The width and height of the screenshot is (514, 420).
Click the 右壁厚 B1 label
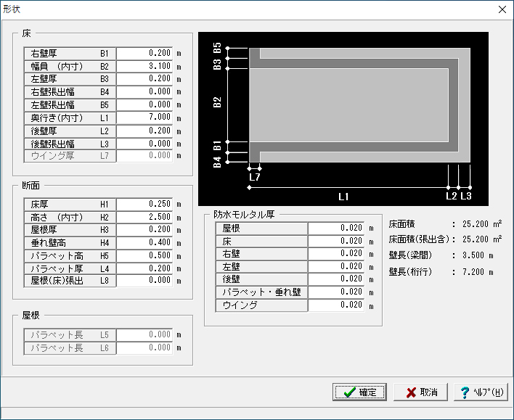tap(70, 53)
